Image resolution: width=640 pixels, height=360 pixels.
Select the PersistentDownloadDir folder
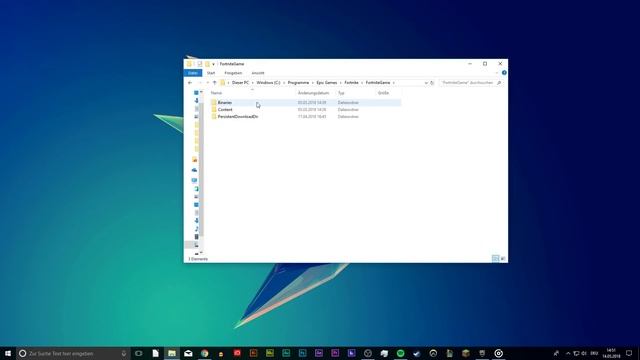click(x=238, y=117)
